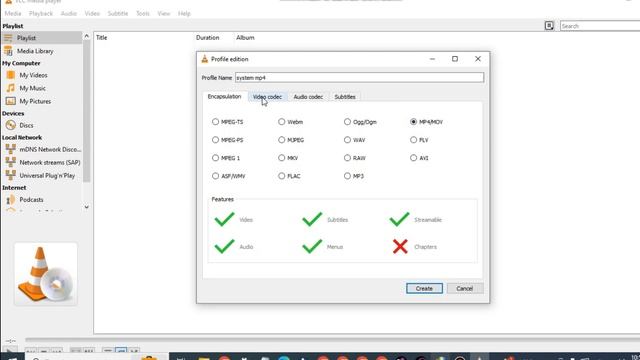This screenshot has width=640, height=360.
Task: Click the Playlist list icon in sidebar
Action: coord(8,38)
